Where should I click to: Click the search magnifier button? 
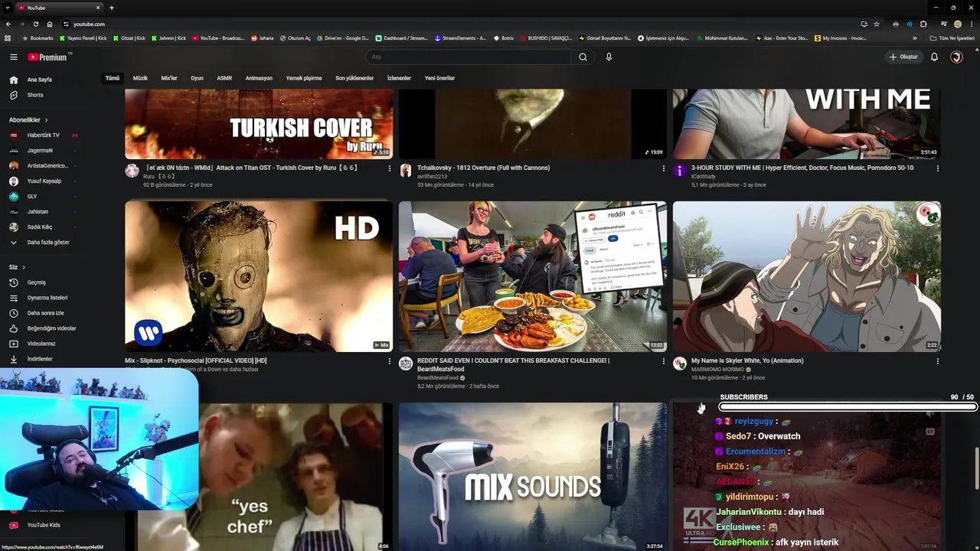pos(583,57)
